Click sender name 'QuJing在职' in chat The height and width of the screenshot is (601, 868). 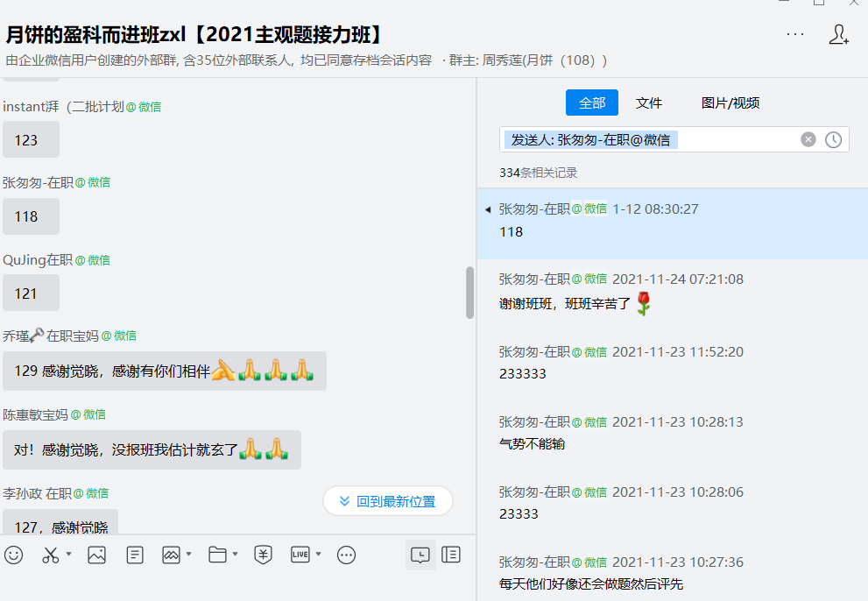point(38,260)
